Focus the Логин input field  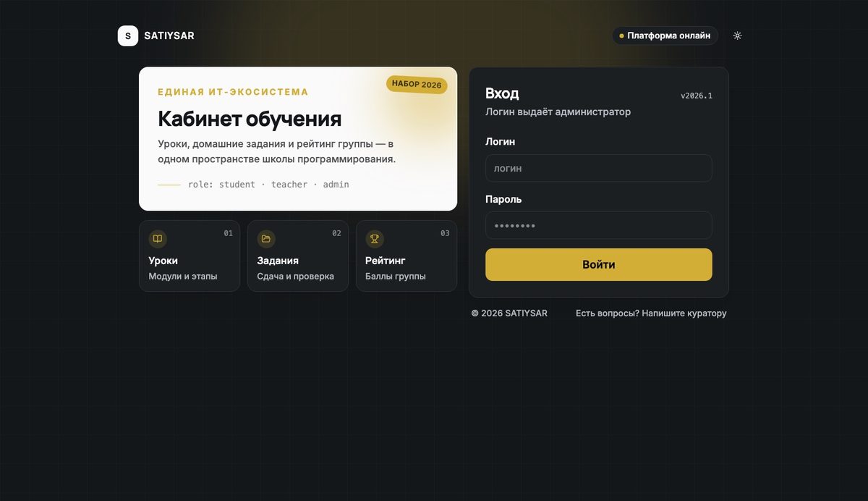pos(599,168)
